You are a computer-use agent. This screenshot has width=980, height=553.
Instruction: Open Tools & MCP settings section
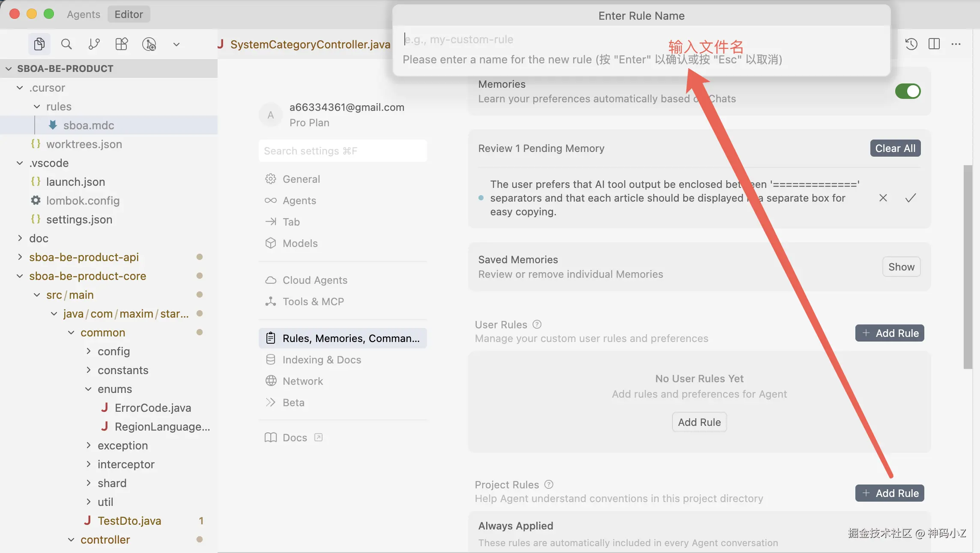pos(313,301)
